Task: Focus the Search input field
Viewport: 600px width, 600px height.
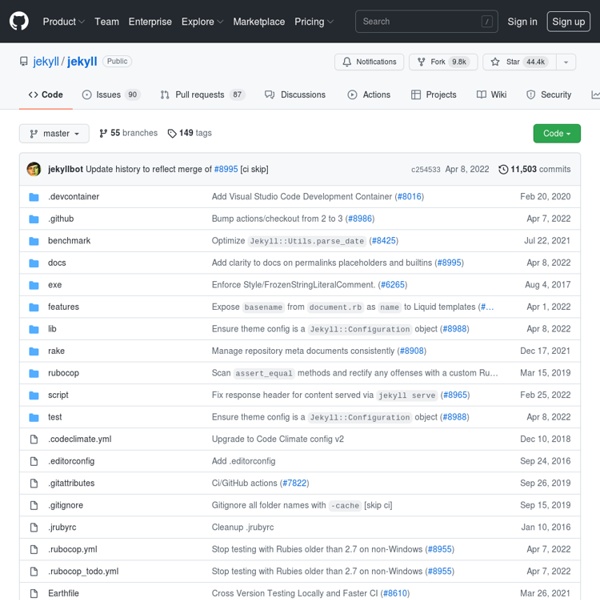Action: coord(426,21)
